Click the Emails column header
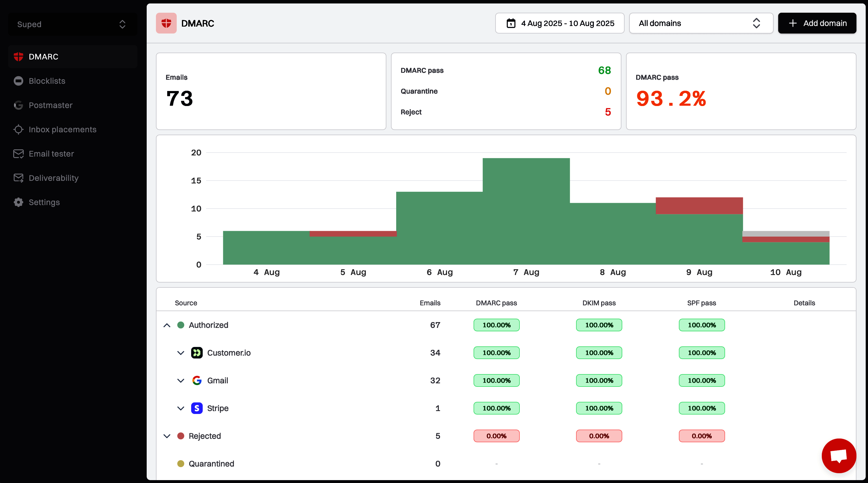Screen dimensions: 868x483 tap(430, 303)
